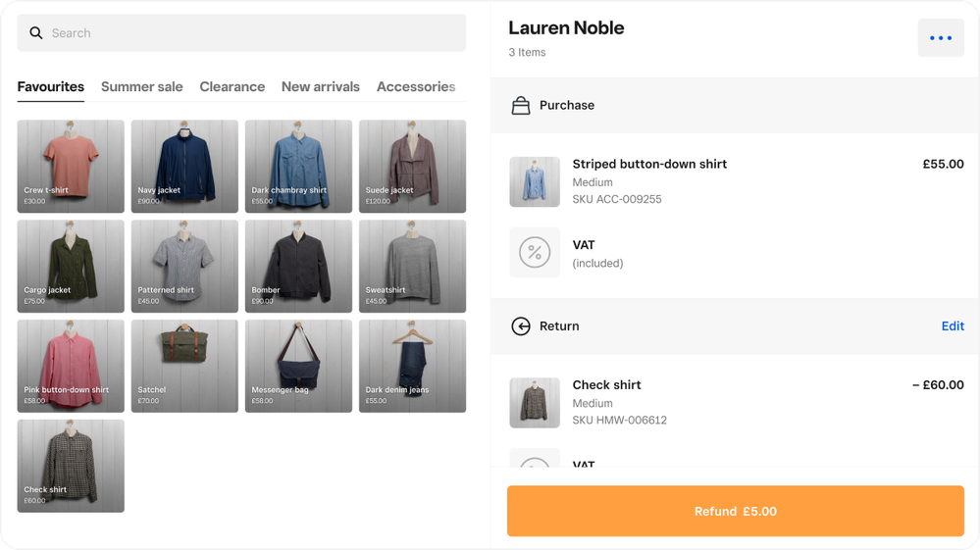This screenshot has width=980, height=550.
Task: Select the Check shirt tile in Favourites
Action: click(x=71, y=466)
